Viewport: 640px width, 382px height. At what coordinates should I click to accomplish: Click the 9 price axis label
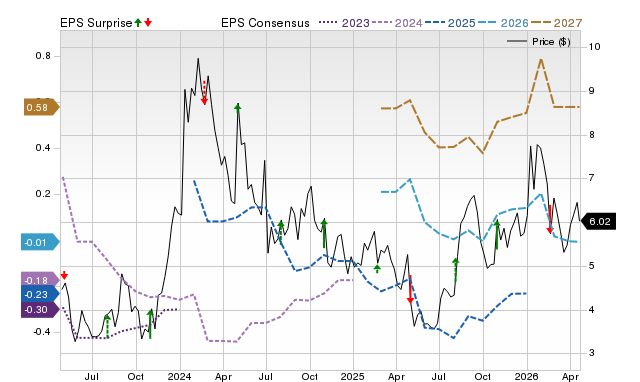tap(591, 91)
